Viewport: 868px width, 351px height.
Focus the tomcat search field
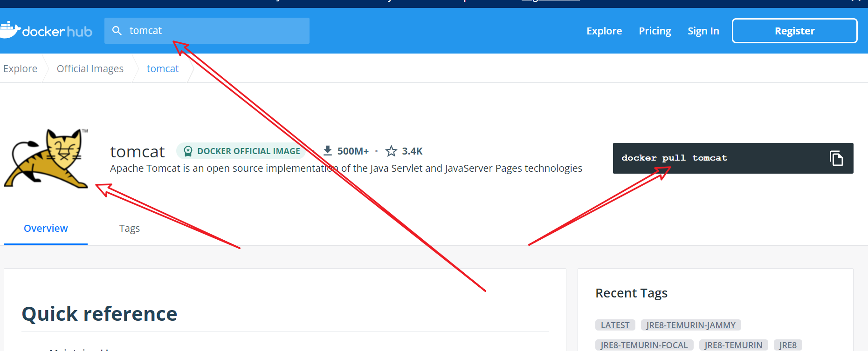click(207, 31)
